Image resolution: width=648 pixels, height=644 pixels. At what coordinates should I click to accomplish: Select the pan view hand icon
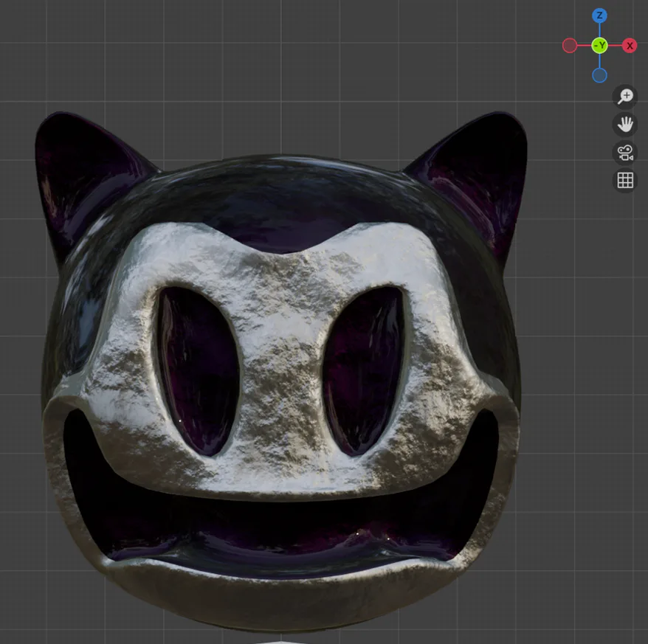click(625, 125)
